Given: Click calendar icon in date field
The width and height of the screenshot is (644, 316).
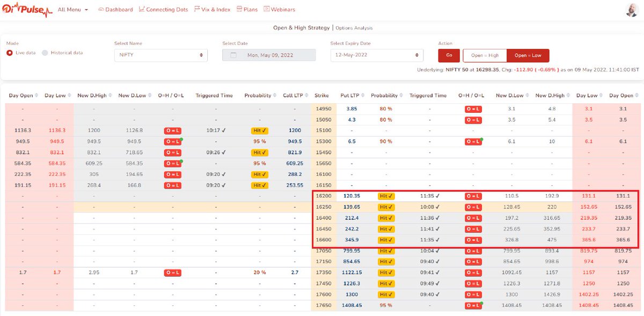Looking at the screenshot, I should click(233, 55).
